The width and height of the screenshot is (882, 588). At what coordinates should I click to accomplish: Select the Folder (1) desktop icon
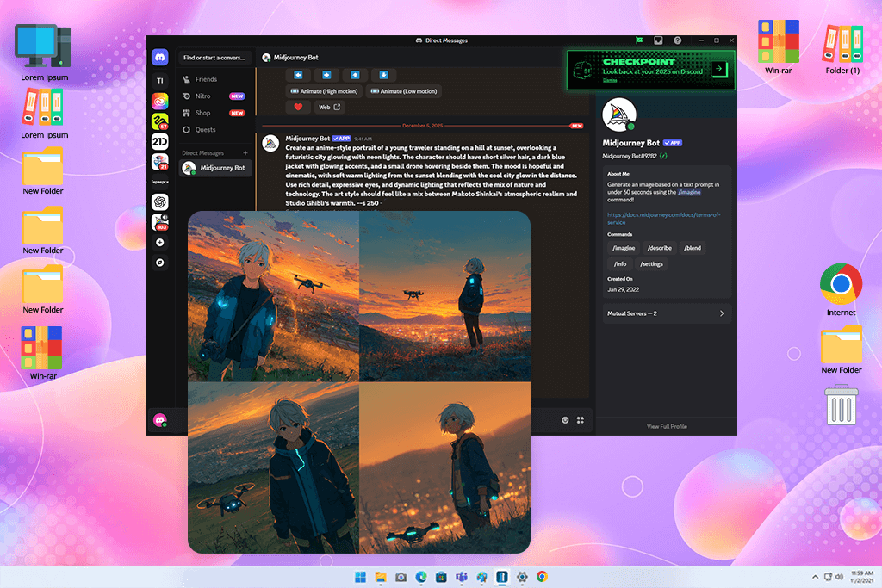pyautogui.click(x=842, y=48)
